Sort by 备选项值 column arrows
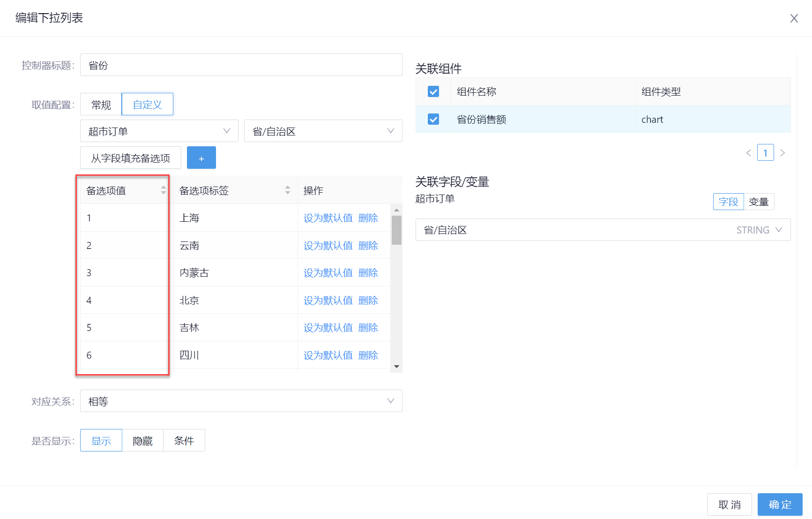The height and width of the screenshot is (519, 812). tap(164, 190)
